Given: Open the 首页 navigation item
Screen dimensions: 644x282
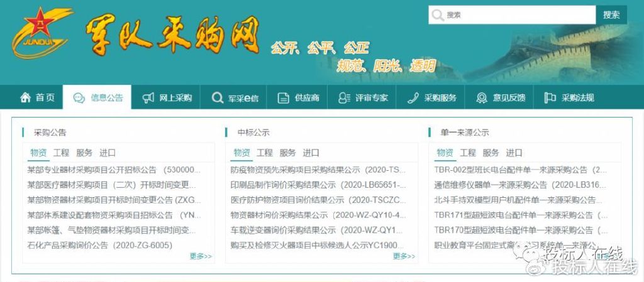Looking at the screenshot, I should (37, 97).
